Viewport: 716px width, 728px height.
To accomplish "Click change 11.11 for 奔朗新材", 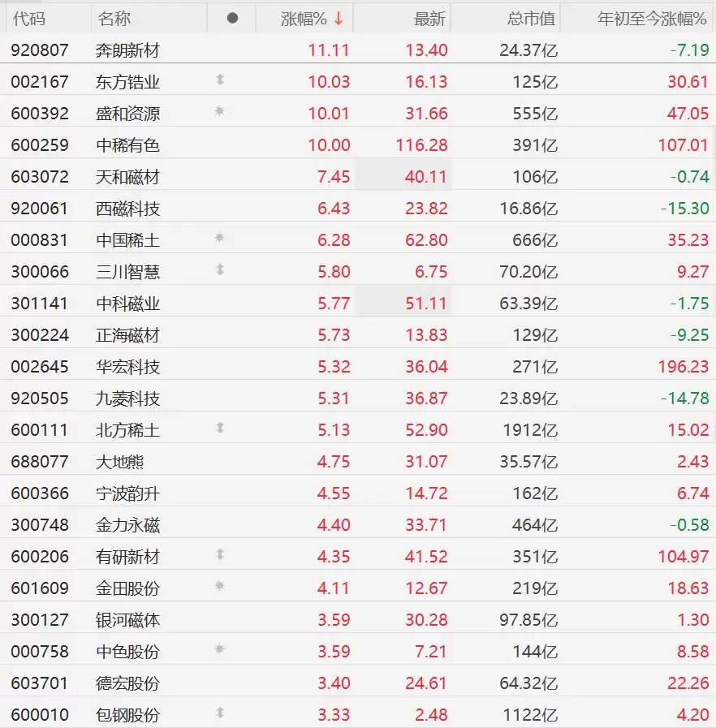I will coord(329,50).
